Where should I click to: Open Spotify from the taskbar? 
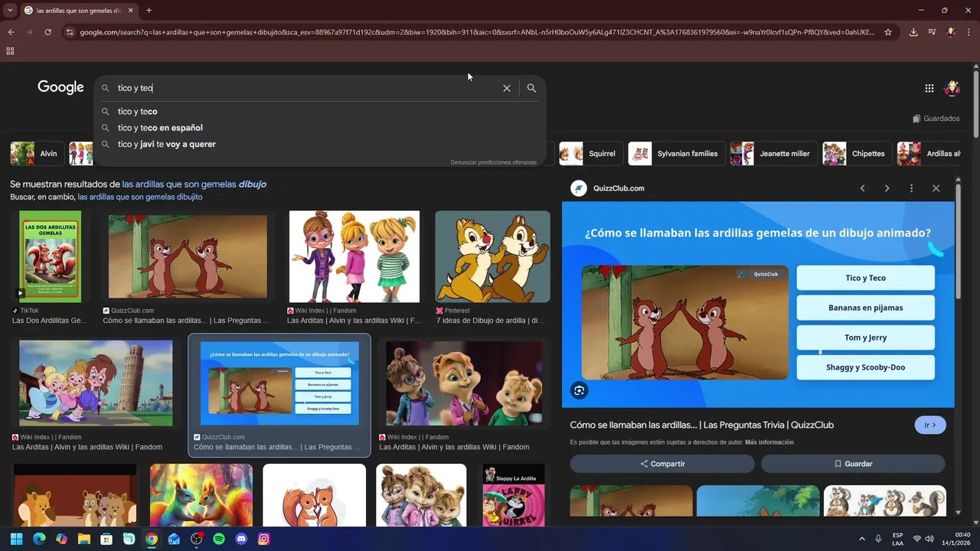coord(219,539)
